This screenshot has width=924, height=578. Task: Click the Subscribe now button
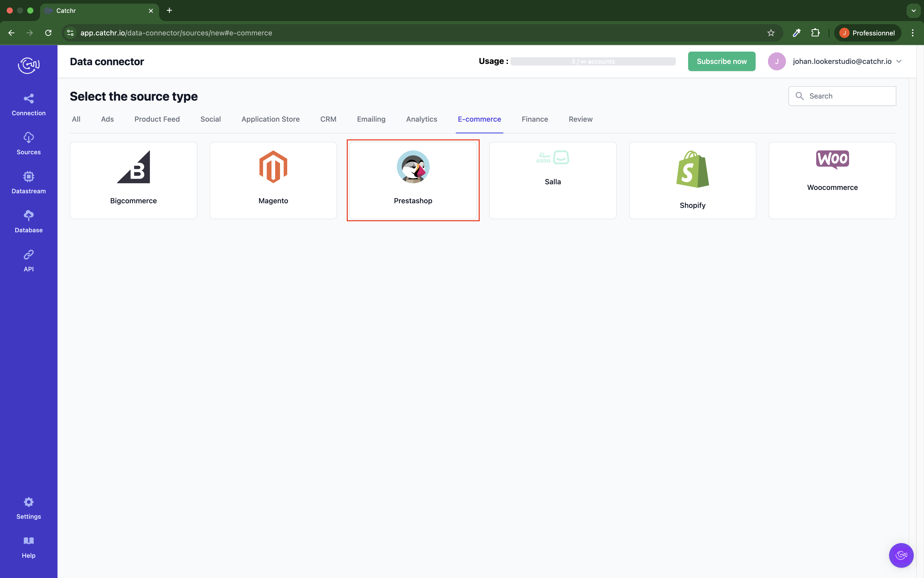(721, 61)
